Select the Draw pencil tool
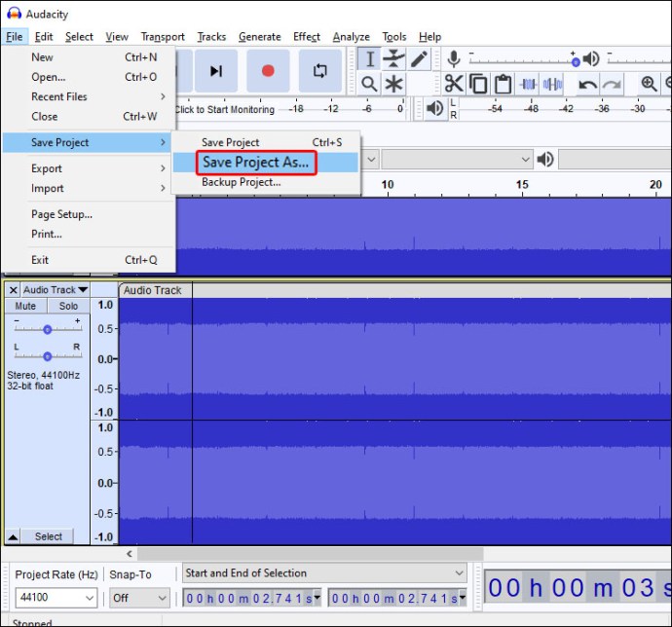 coord(419,58)
